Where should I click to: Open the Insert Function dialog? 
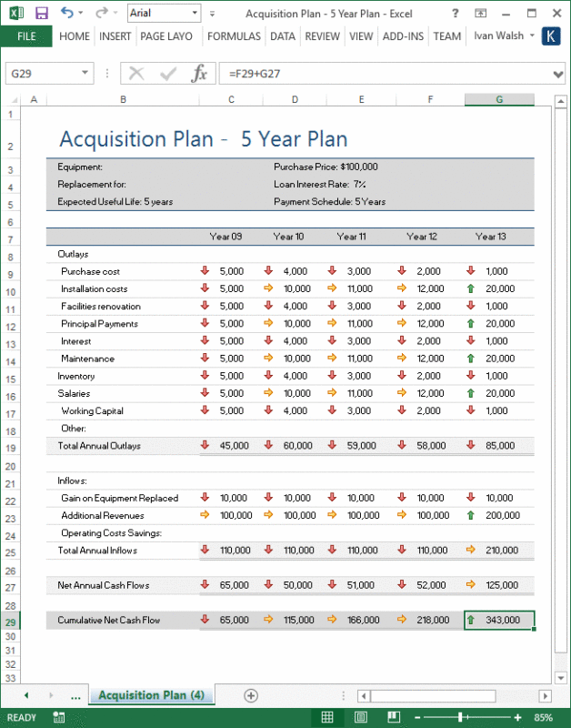(199, 74)
